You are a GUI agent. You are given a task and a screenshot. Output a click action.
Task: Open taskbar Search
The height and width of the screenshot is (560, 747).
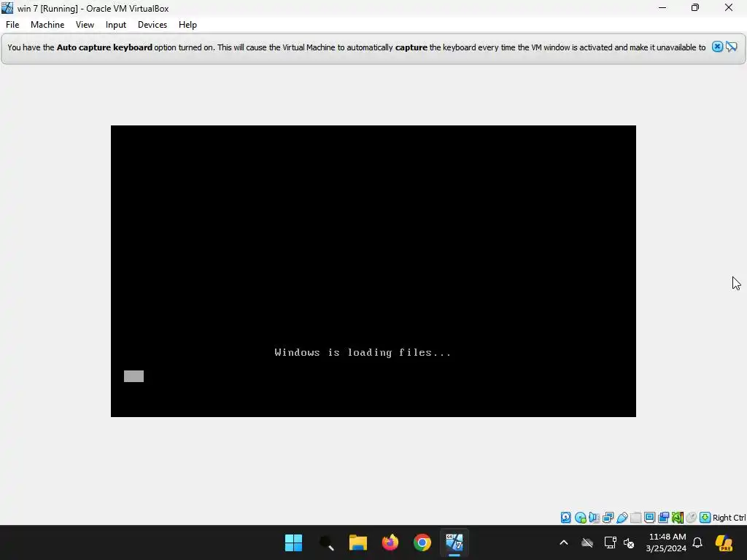point(326,542)
